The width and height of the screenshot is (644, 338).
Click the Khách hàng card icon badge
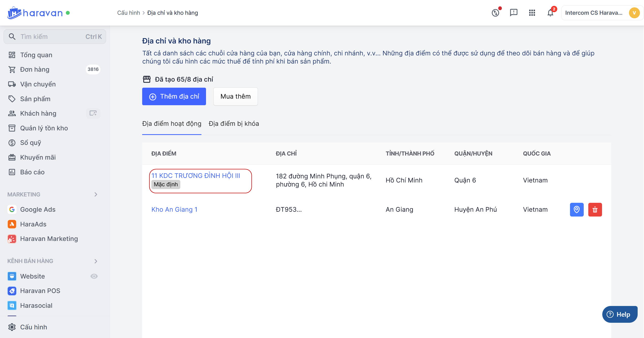click(x=93, y=113)
